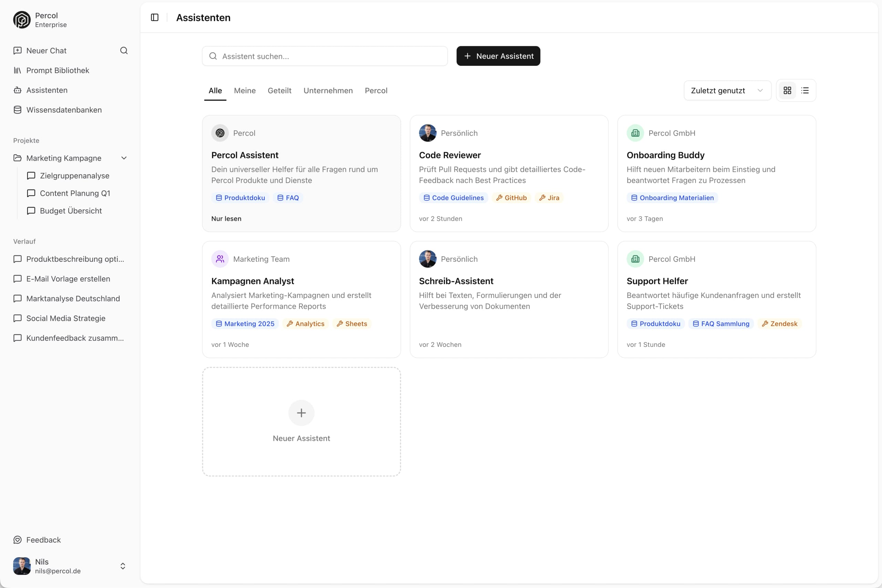Click the search icon next to Neuer Chat
This screenshot has width=882, height=588.
point(124,51)
